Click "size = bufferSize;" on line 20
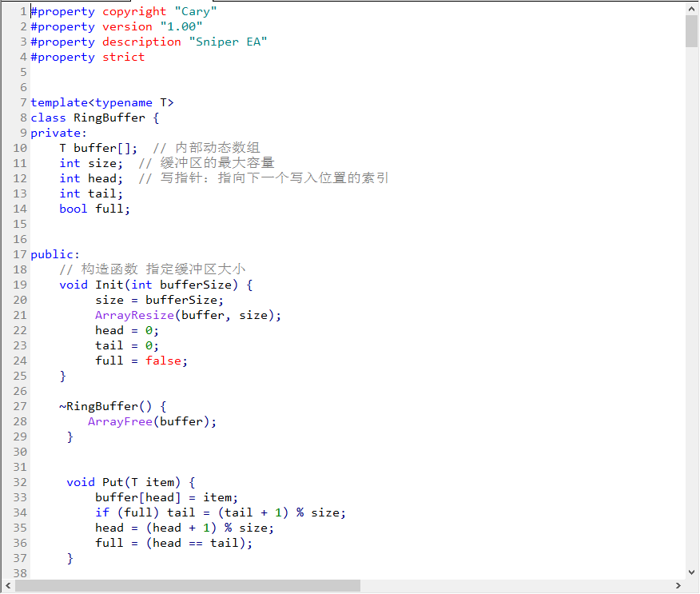Image resolution: width=700 pixels, height=594 pixels. coord(159,300)
